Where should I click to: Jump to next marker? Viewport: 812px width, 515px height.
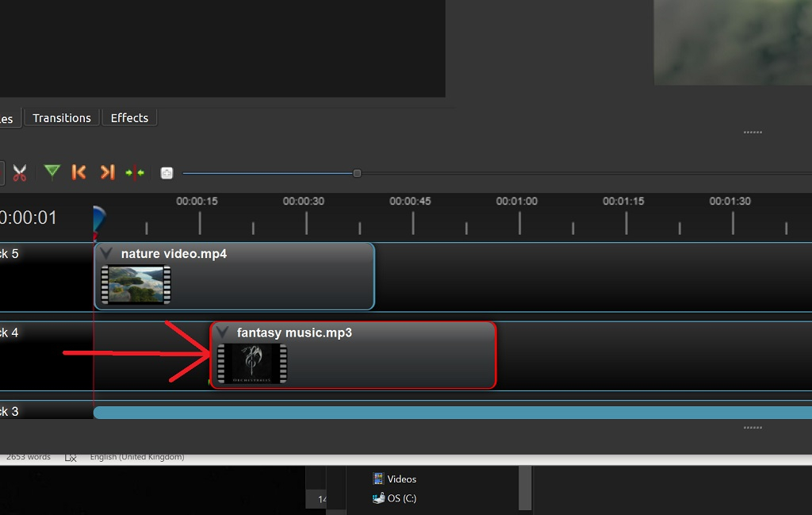(107, 172)
